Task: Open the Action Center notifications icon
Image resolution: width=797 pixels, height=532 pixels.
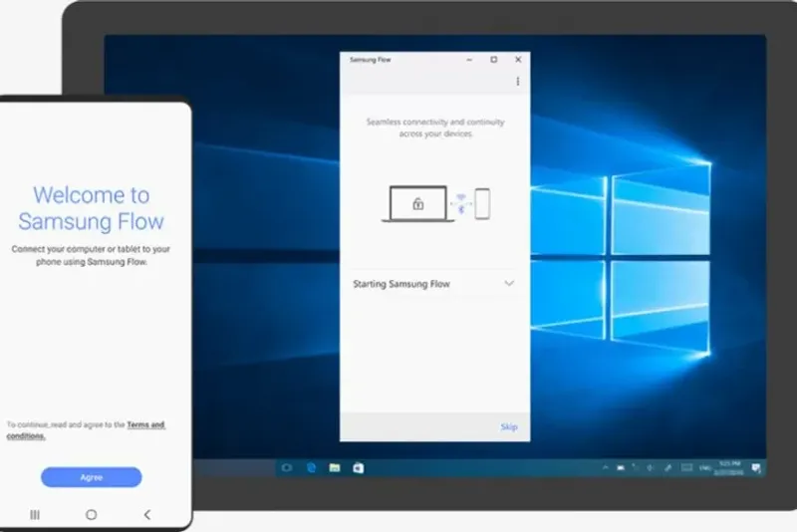Action: click(756, 468)
